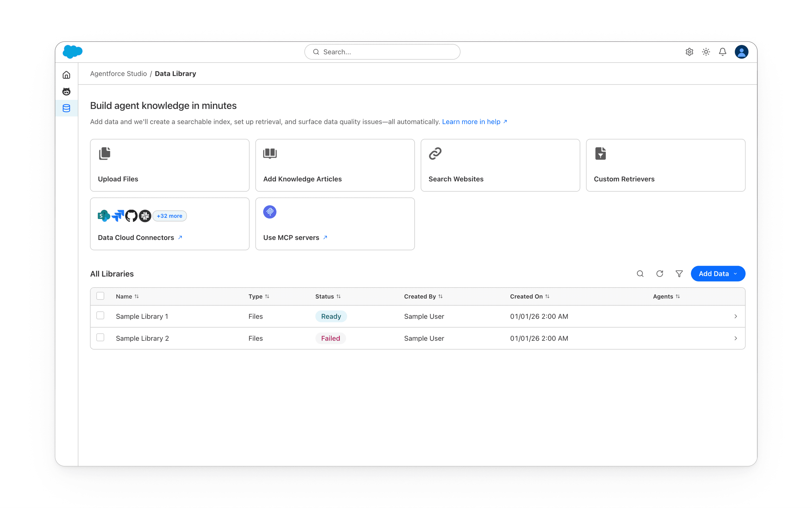Open the All Libraries filter
The height and width of the screenshot is (508, 812).
click(x=679, y=274)
